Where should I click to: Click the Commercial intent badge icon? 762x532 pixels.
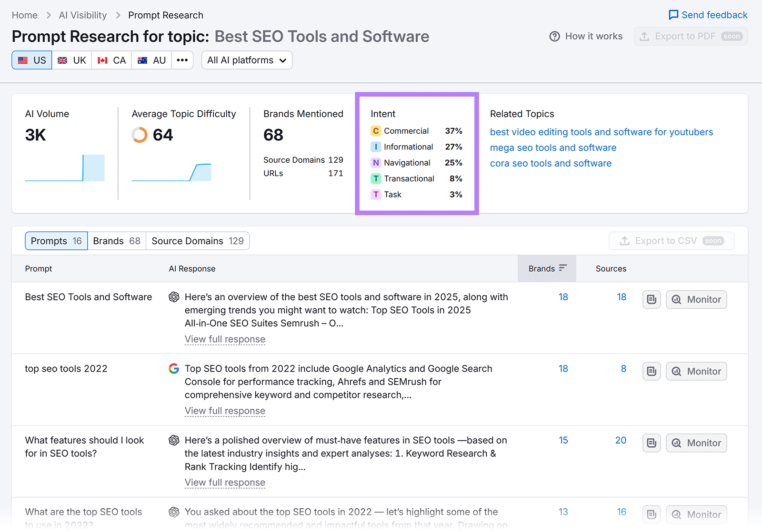click(x=376, y=131)
